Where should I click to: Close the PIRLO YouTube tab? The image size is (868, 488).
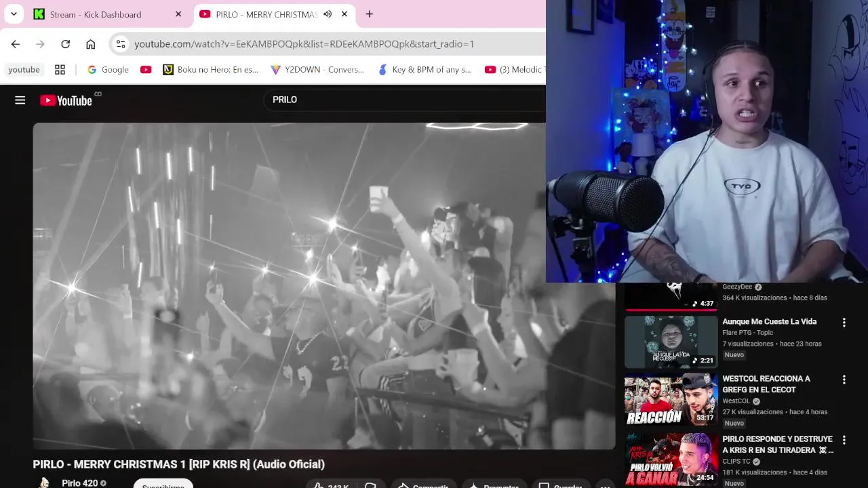coord(344,14)
